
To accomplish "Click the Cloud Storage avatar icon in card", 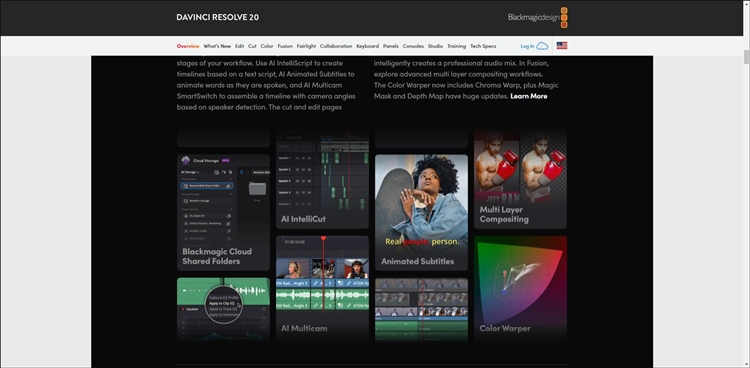I will [186, 161].
